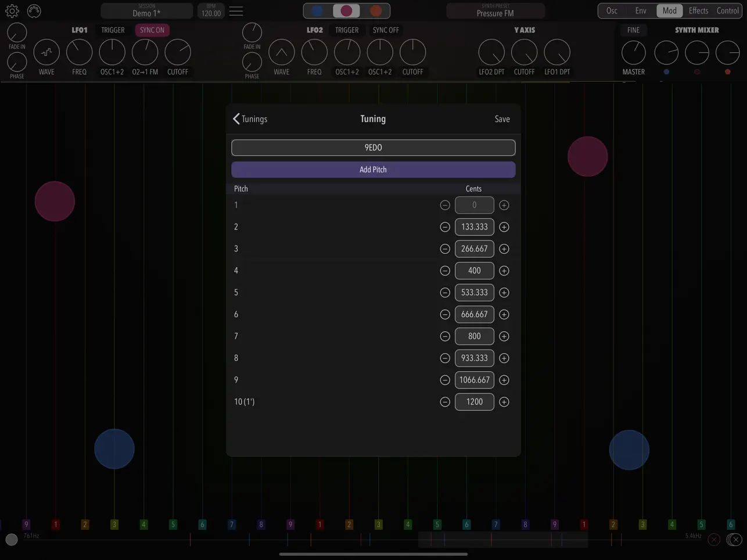The width and height of the screenshot is (747, 560).
Task: Enable sync on LFO2 via SYNC OFF toggle
Action: click(385, 30)
